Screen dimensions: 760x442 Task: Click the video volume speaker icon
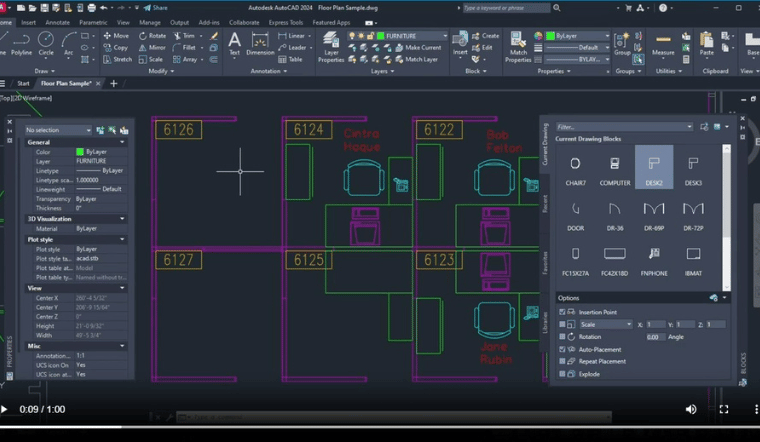691,410
